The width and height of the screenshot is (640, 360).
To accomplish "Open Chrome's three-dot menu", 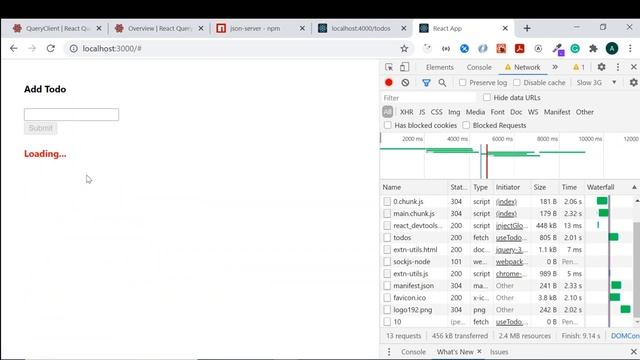I will click(630, 49).
